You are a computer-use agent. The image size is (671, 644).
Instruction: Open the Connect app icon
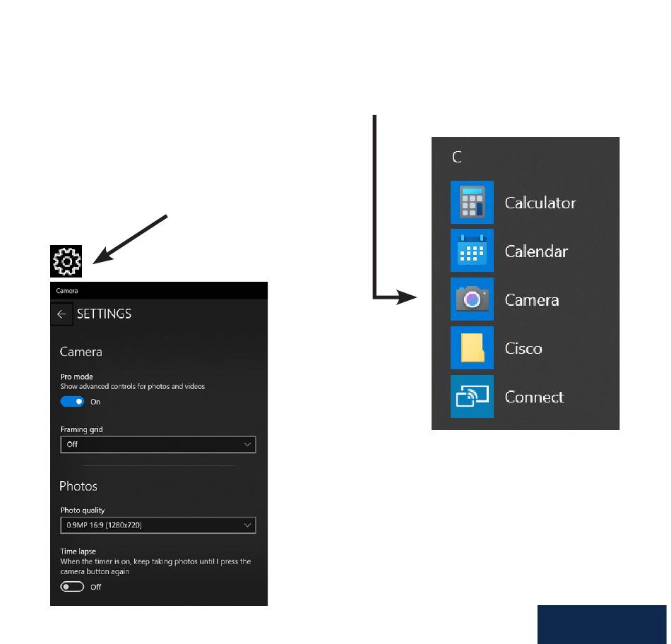tap(472, 396)
